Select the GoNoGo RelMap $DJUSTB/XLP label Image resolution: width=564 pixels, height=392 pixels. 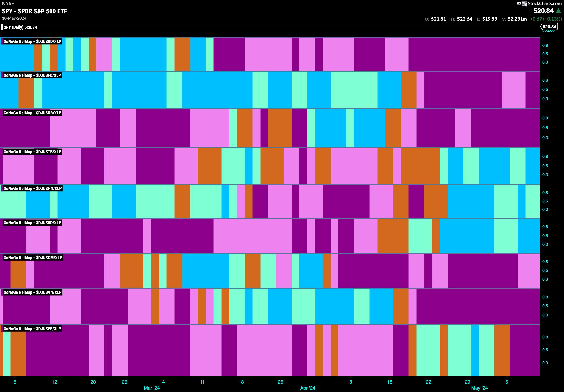click(32, 152)
